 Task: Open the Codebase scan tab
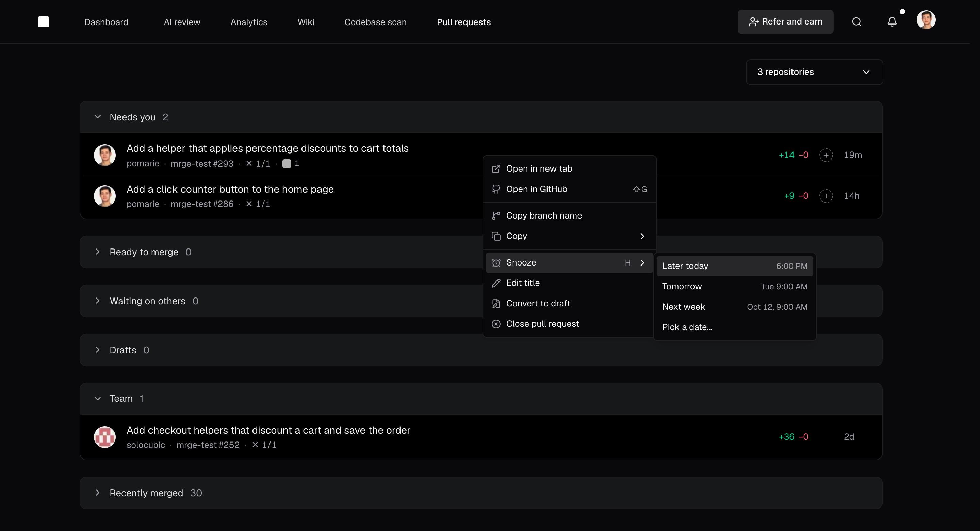pyautogui.click(x=375, y=22)
